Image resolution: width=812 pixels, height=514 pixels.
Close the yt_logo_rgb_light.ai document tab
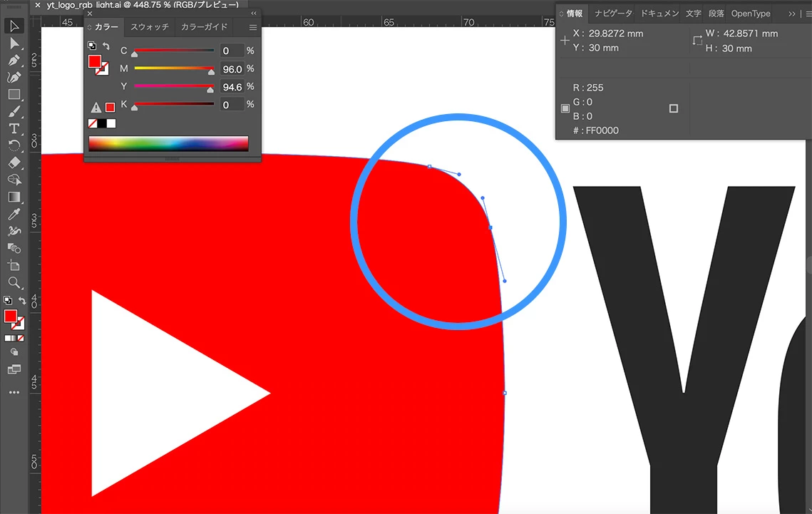37,5
